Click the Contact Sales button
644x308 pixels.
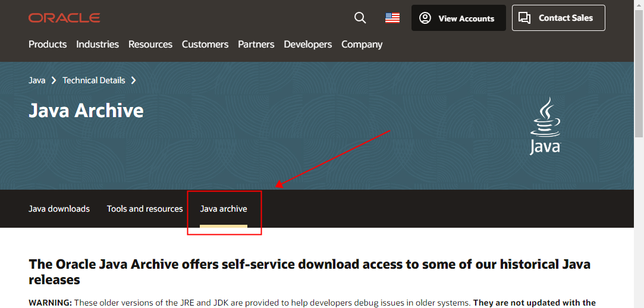(558, 18)
